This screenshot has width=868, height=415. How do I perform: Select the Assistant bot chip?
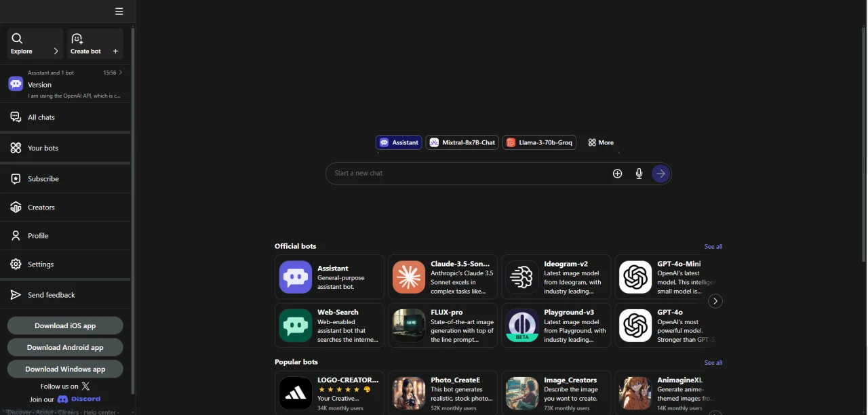tap(399, 142)
